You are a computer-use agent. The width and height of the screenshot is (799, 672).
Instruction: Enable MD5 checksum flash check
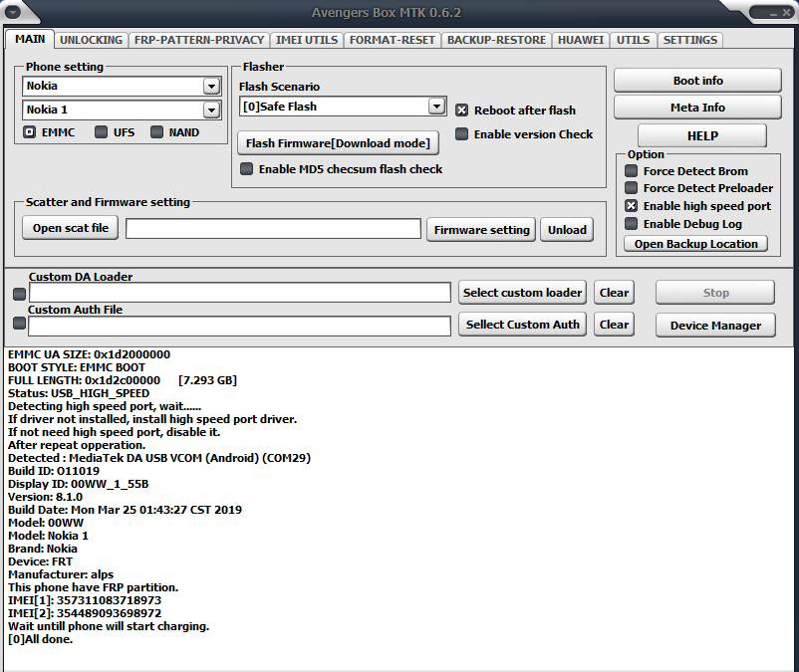pyautogui.click(x=247, y=168)
